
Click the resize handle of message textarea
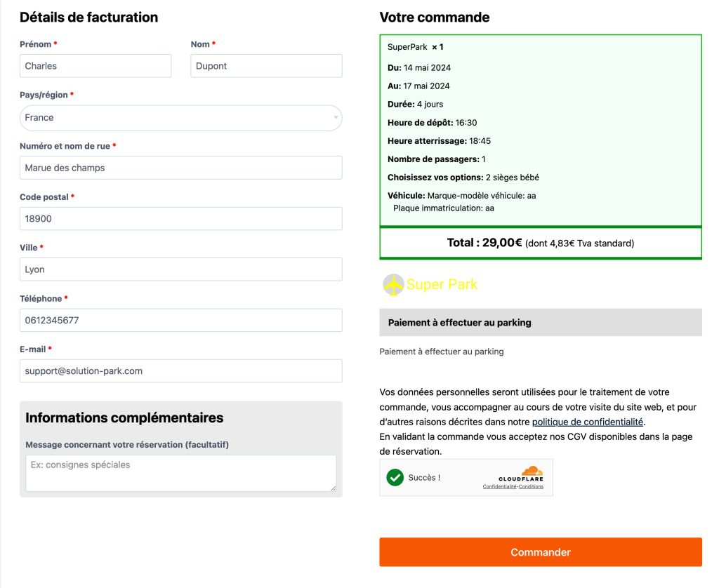coord(334,488)
